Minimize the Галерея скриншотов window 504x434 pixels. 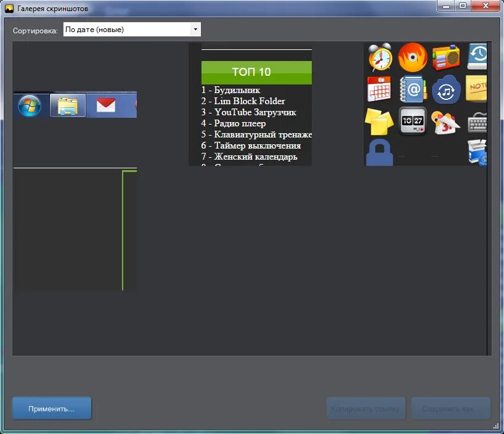(x=446, y=6)
